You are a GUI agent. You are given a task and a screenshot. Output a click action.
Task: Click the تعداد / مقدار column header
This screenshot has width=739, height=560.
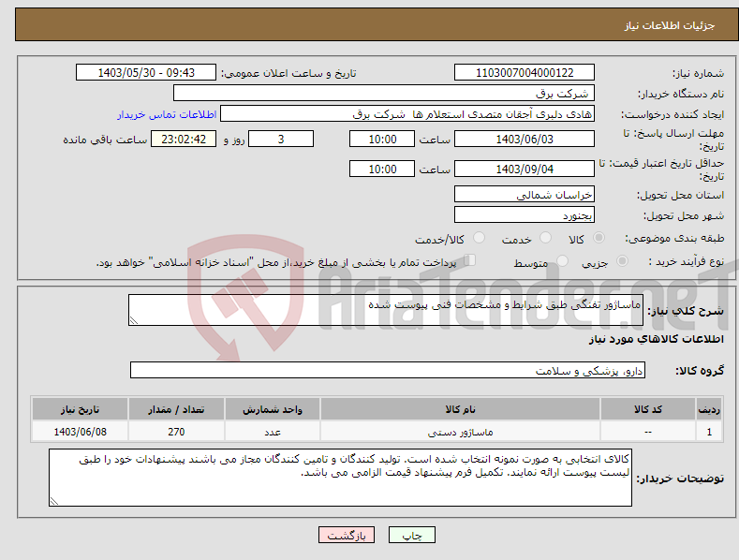pyautogui.click(x=176, y=409)
